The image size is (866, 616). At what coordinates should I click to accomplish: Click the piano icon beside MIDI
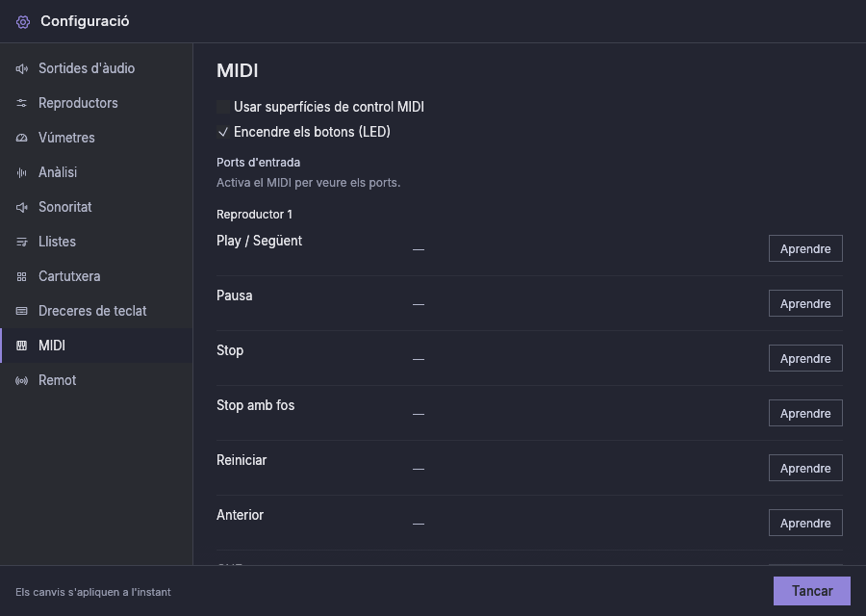coord(21,346)
